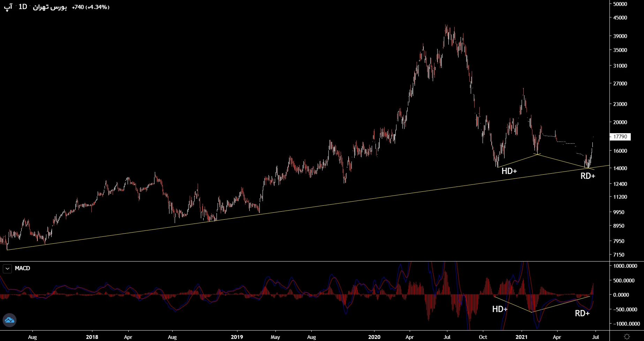644x341 pixels.
Task: Click the 2019 mark on time axis
Action: click(237, 337)
